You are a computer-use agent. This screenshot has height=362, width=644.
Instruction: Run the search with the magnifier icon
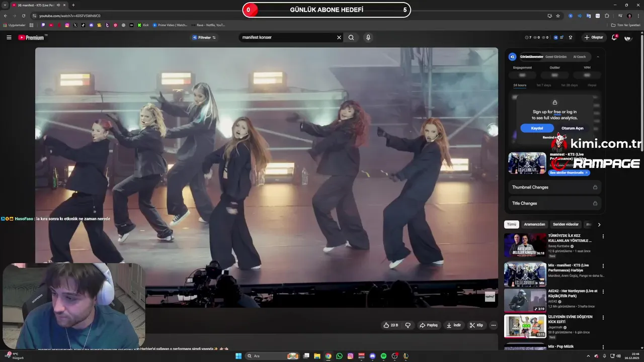(x=351, y=37)
